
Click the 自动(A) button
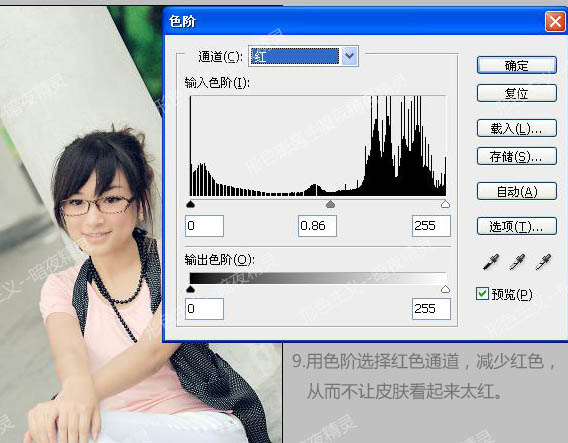(x=517, y=191)
